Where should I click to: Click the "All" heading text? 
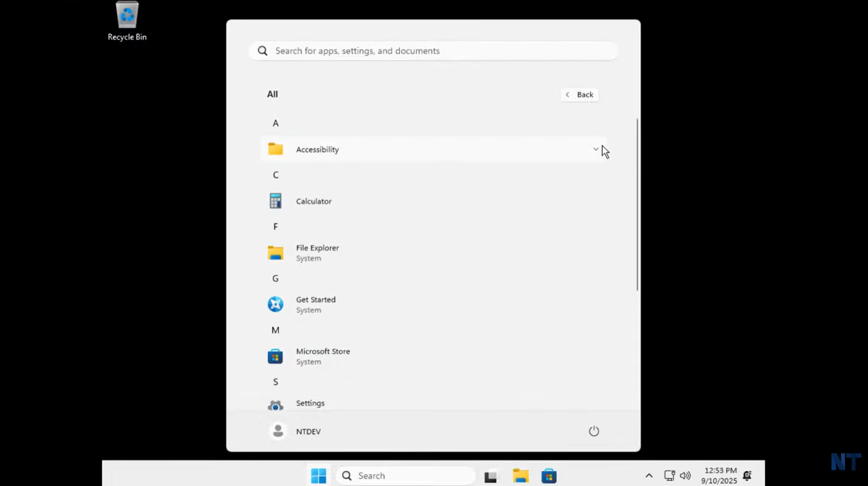tap(272, 94)
